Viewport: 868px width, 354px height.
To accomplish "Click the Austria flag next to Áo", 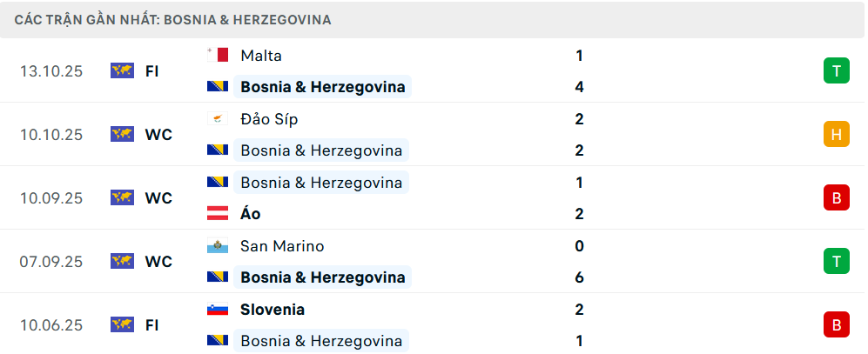I will point(218,214).
